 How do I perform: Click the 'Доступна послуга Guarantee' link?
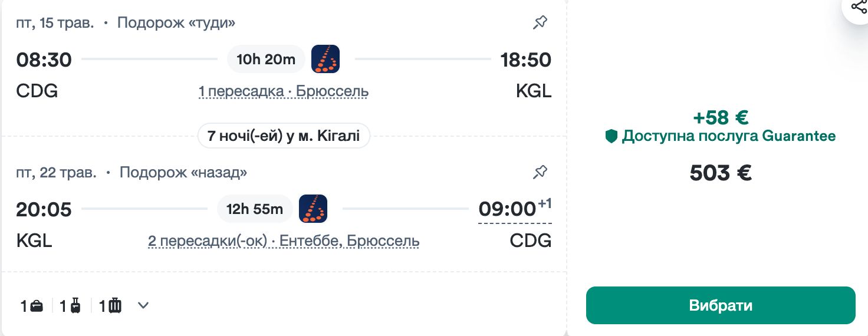point(728,136)
